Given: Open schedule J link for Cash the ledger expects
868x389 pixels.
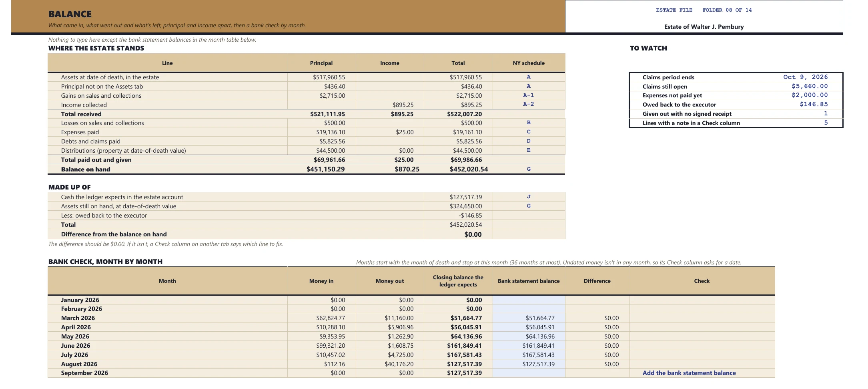Looking at the screenshot, I should point(528,197).
